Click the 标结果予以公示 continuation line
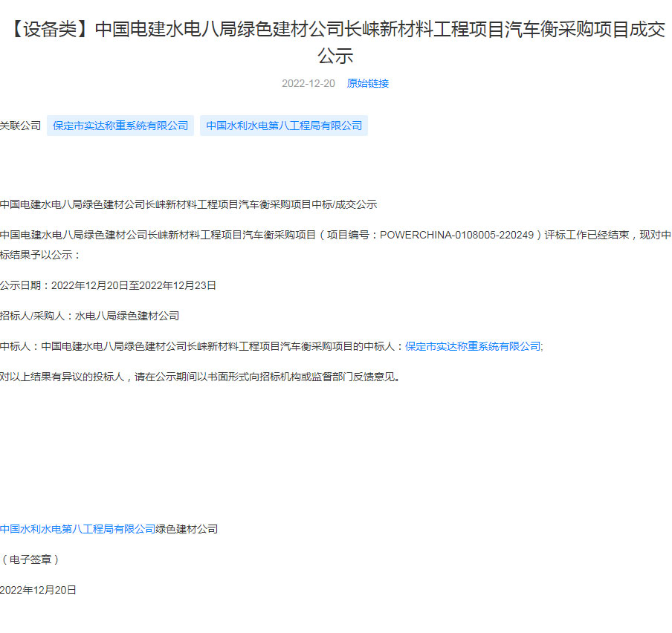The height and width of the screenshot is (633, 672). click(x=40, y=255)
